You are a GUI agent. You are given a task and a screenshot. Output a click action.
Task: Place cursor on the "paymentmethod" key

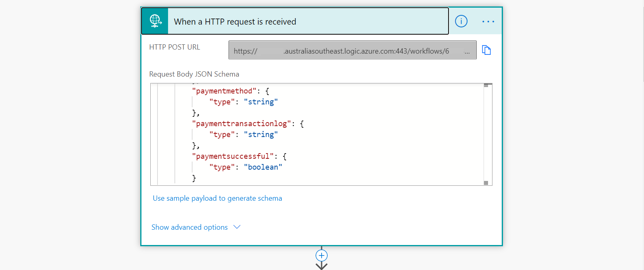point(224,91)
